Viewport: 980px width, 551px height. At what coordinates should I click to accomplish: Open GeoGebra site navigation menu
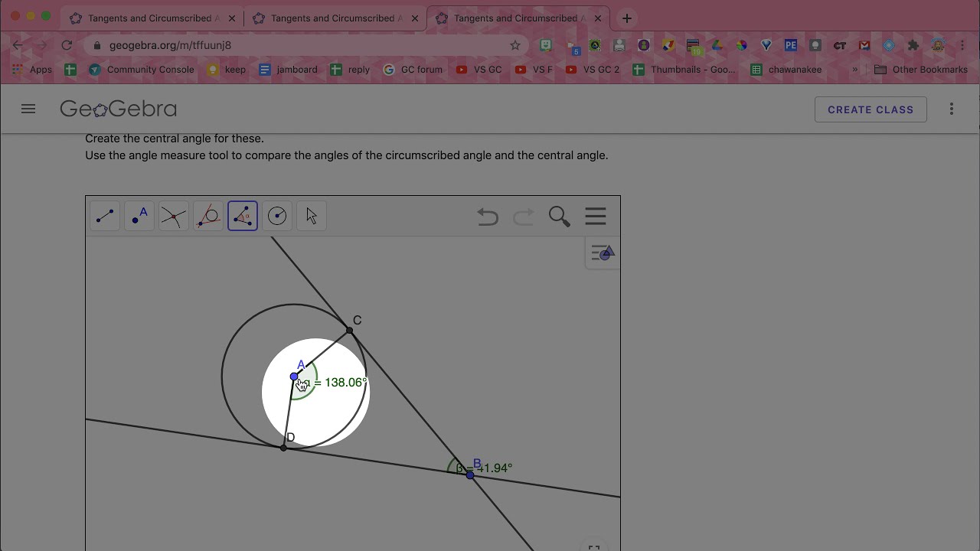point(28,109)
